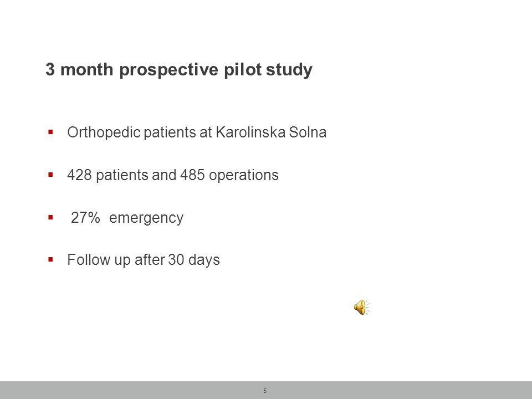532x399 pixels.
Task: Select the red bullet before 'Orthopedic patients'
Action: [50, 132]
